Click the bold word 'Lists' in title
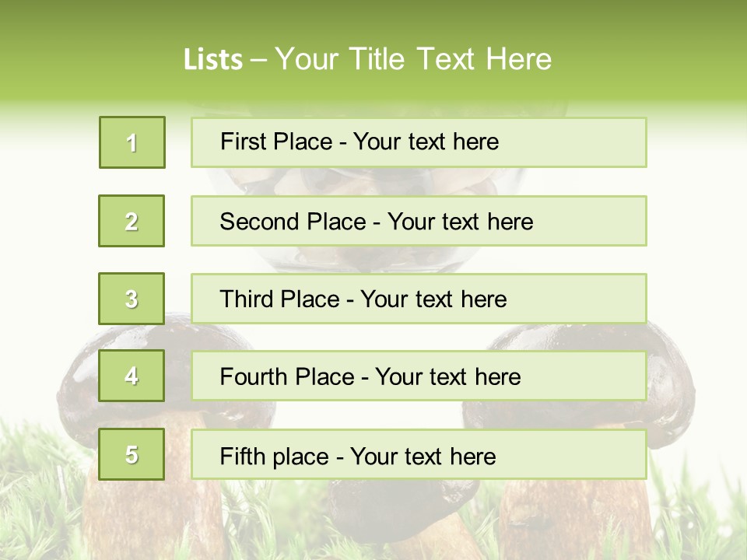This screenshot has height=560, width=747. tap(213, 60)
